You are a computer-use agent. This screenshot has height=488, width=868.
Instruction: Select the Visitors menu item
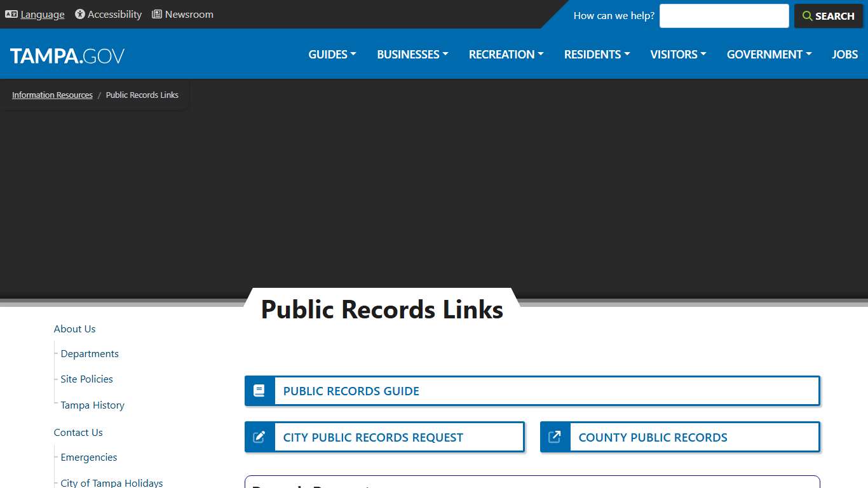(x=677, y=55)
